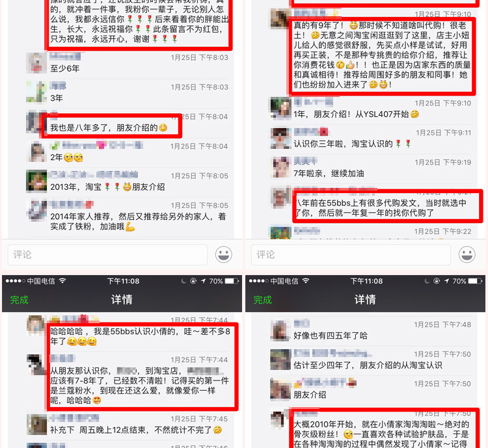Tap location arrow icon in left status bar
488x448 pixels.
(x=203, y=281)
